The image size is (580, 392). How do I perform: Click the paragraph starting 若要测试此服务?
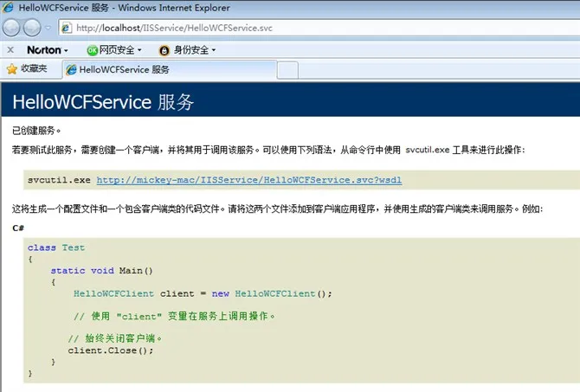[x=268, y=150]
